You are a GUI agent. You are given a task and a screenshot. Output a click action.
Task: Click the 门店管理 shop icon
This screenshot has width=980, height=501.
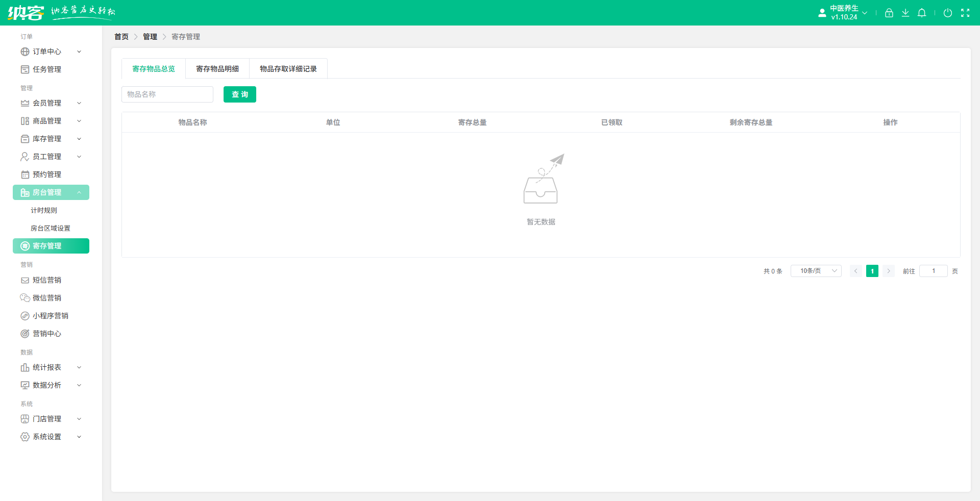pos(25,419)
